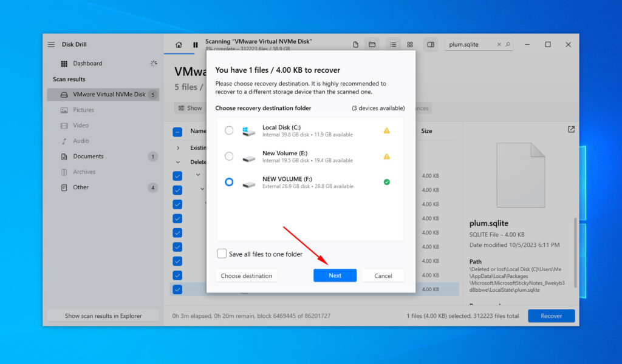Screen dimensions: 622x364
Task: Open the hamburger menu in sidebar
Action: (x=51, y=44)
